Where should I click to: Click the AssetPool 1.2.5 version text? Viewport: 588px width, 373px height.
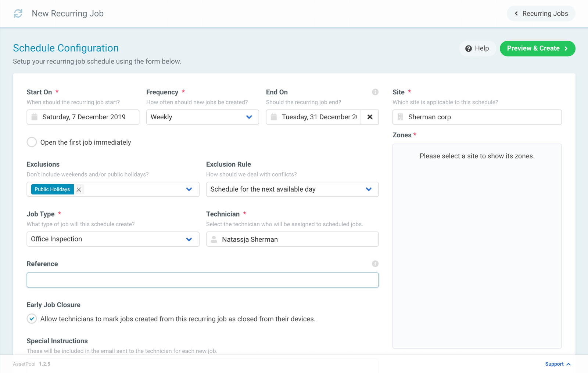click(x=32, y=364)
